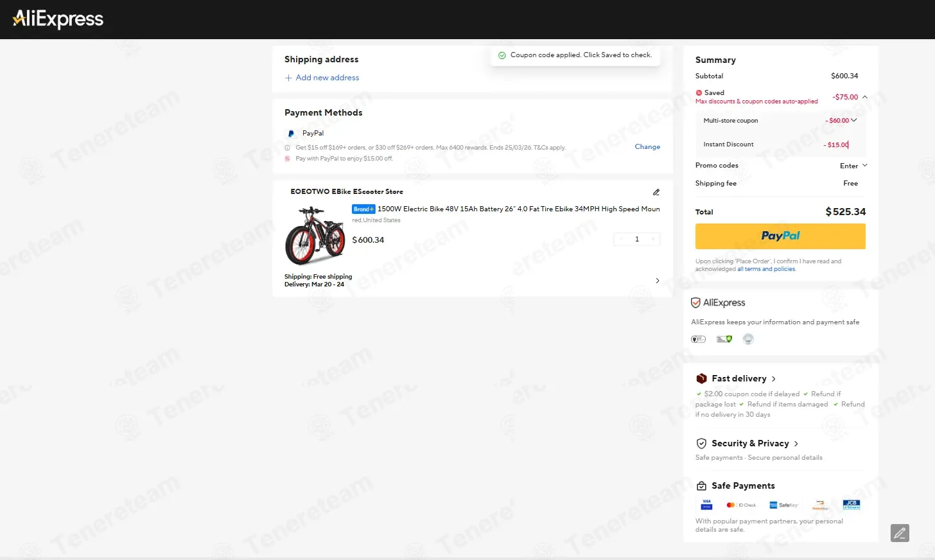The image size is (935, 560).
Task: Click the green check icon in coupon notification
Action: 502,55
